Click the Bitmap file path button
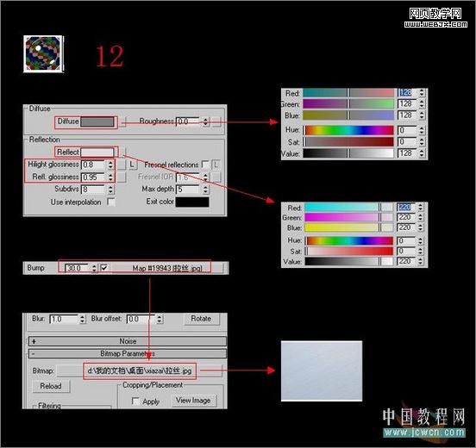Screen dimensions: 476x448 point(140,370)
